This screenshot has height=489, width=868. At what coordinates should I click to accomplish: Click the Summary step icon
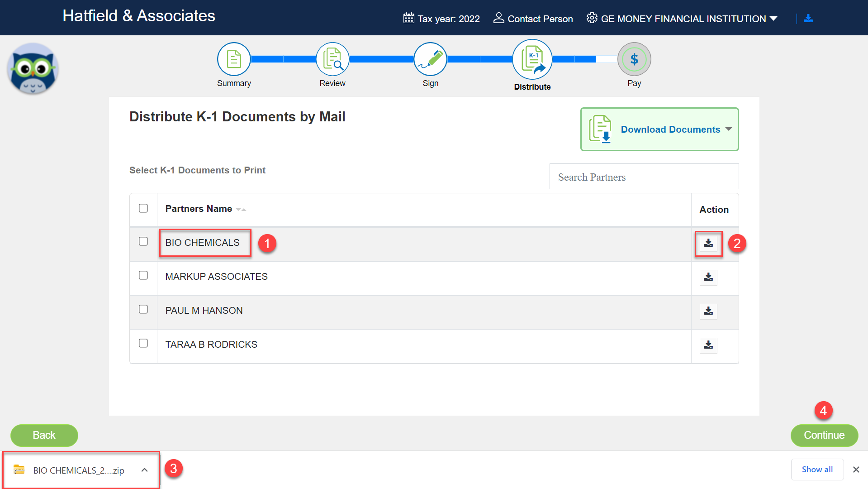(x=234, y=59)
